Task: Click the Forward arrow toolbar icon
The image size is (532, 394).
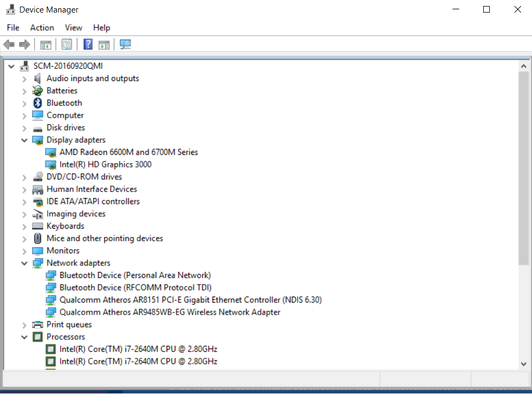Action: [25, 44]
